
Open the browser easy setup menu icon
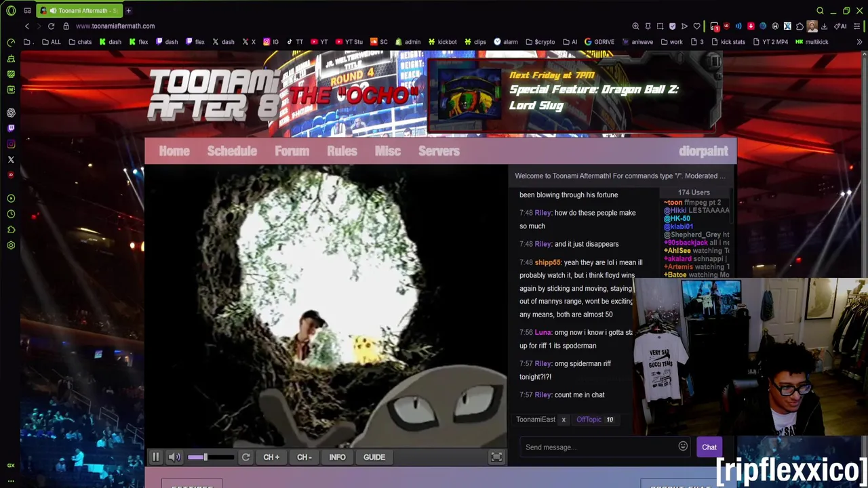(x=858, y=26)
